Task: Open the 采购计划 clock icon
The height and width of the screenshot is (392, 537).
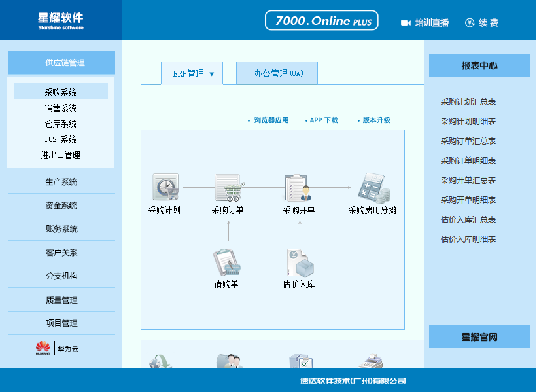Action: [x=165, y=187]
